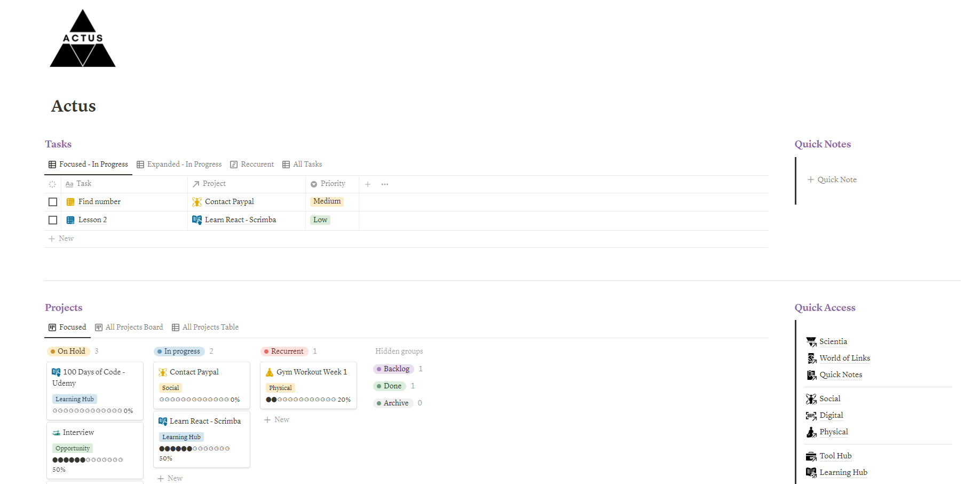
Task: Click the Find number task page icon
Action: (x=70, y=202)
